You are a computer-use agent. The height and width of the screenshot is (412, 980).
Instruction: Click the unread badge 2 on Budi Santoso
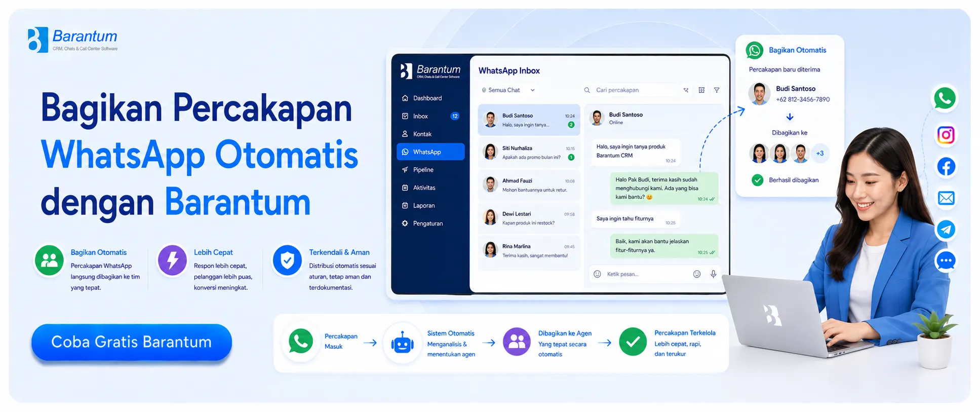pos(571,125)
